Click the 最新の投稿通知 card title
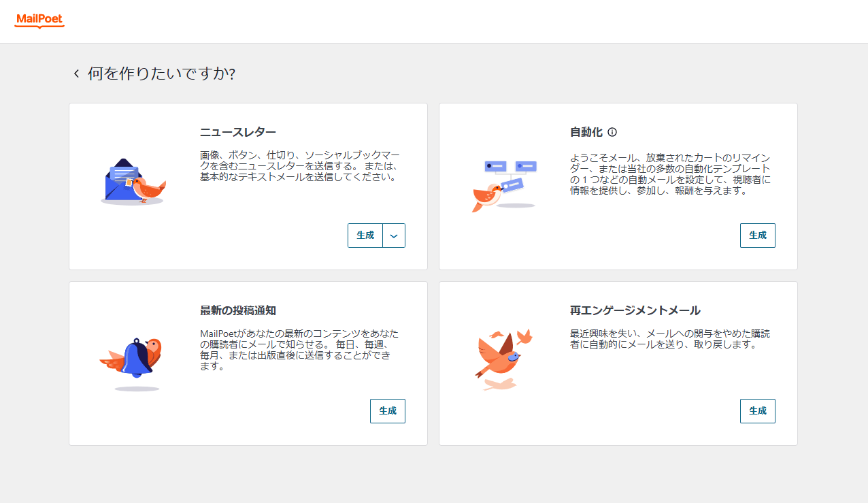Image resolution: width=868 pixels, height=503 pixels. (x=238, y=310)
